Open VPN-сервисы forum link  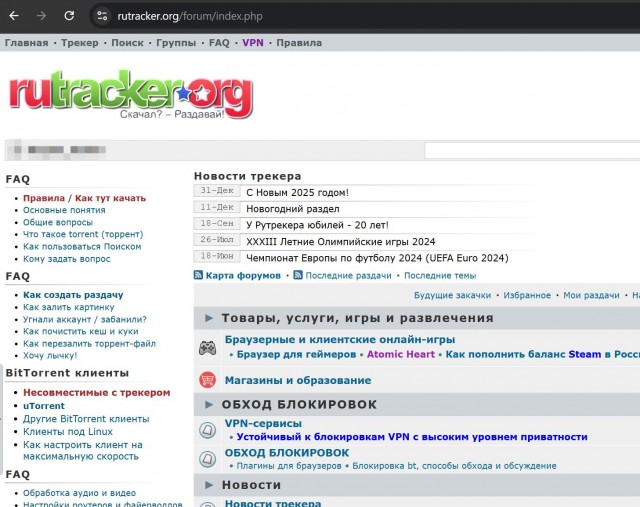[263, 423]
